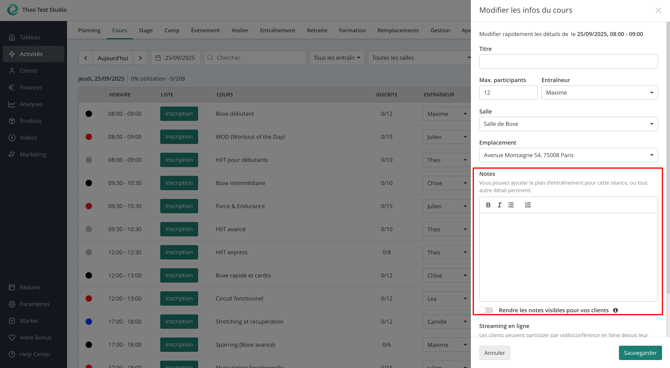Toggle notes visible for clients switch

tap(486, 310)
